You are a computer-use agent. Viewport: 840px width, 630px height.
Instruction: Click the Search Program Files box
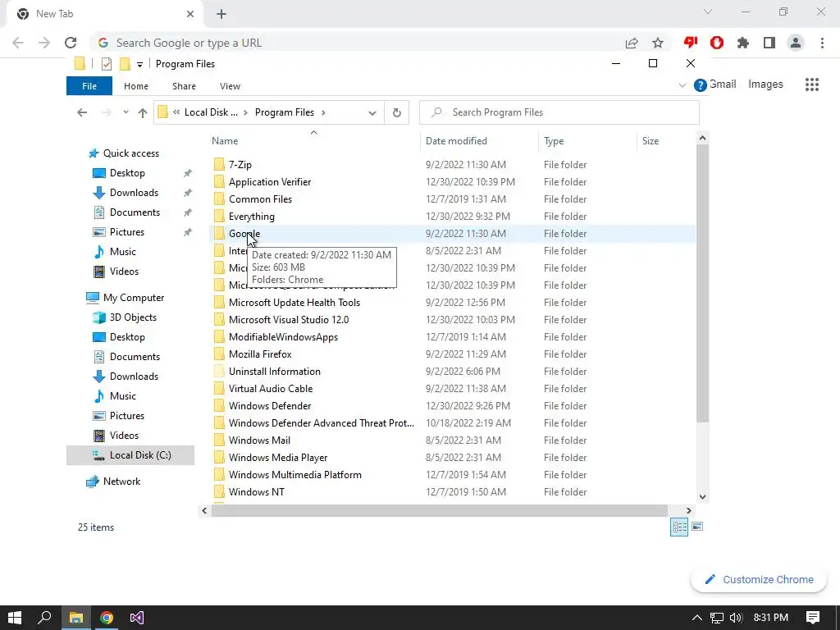pos(559,112)
